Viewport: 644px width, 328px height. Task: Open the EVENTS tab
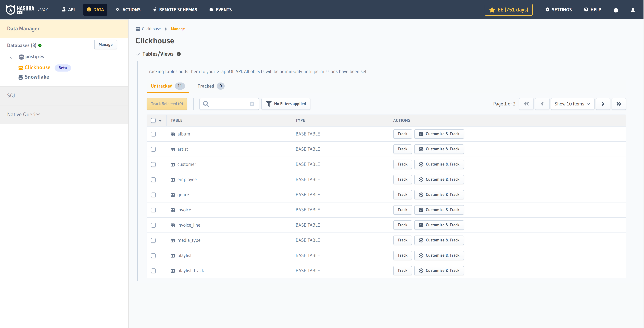[x=221, y=10]
